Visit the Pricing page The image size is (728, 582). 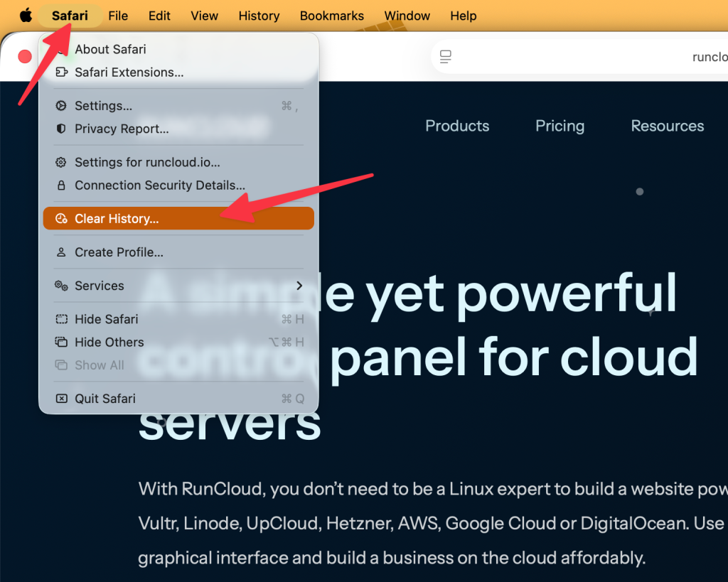click(x=560, y=126)
